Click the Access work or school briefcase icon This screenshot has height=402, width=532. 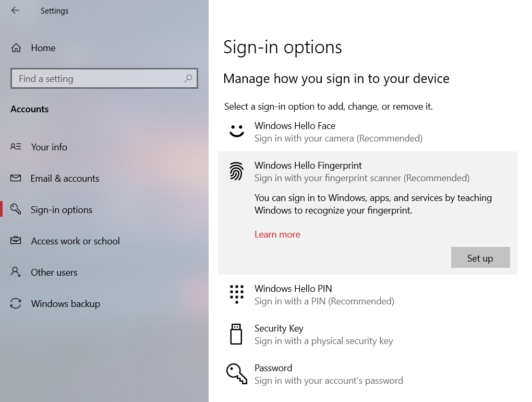pyautogui.click(x=16, y=240)
